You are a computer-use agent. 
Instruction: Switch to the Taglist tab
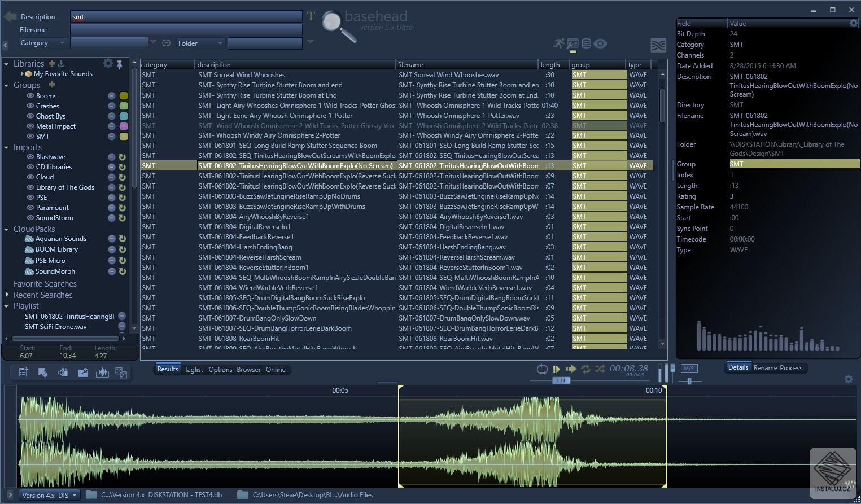point(194,370)
